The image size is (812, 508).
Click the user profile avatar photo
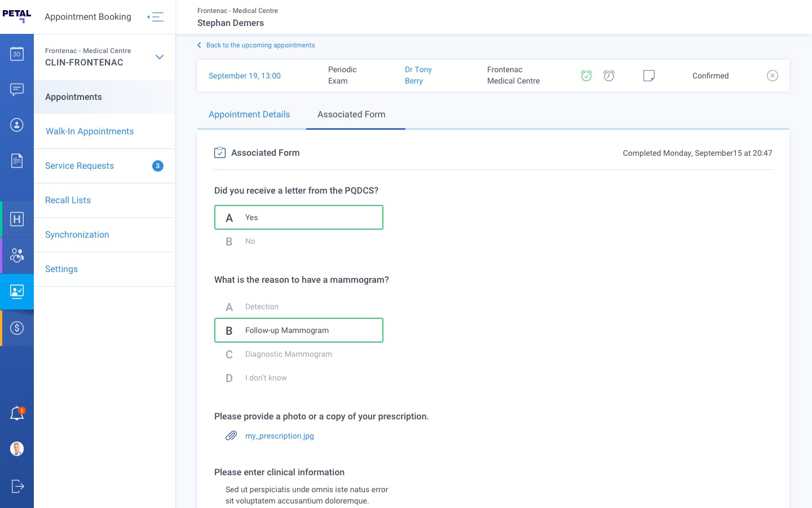point(17,449)
